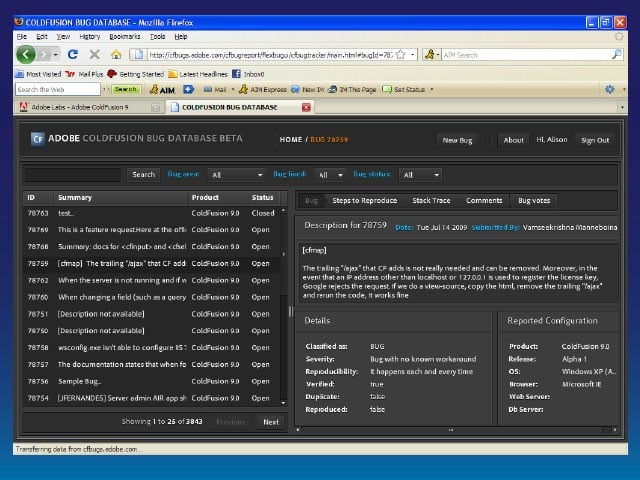The image size is (640, 480).
Task: Click the green Search button in AIM toolbar
Action: click(125, 89)
